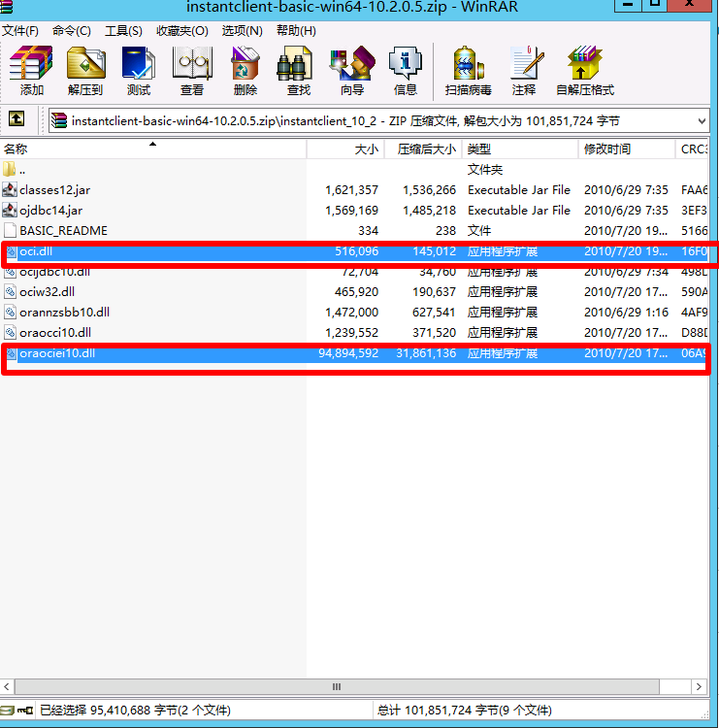The image size is (719, 728).
Task: Select the oraocci10.dll file name
Action: pyautogui.click(x=55, y=333)
